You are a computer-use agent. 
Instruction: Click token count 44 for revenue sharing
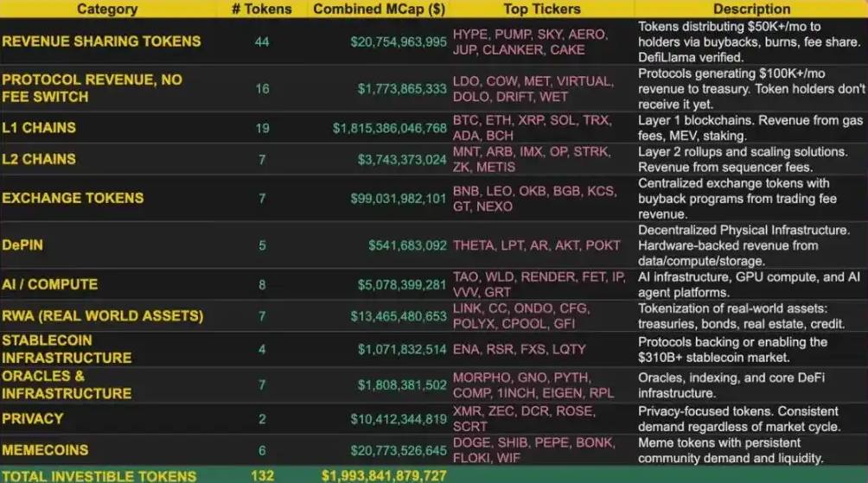[262, 42]
